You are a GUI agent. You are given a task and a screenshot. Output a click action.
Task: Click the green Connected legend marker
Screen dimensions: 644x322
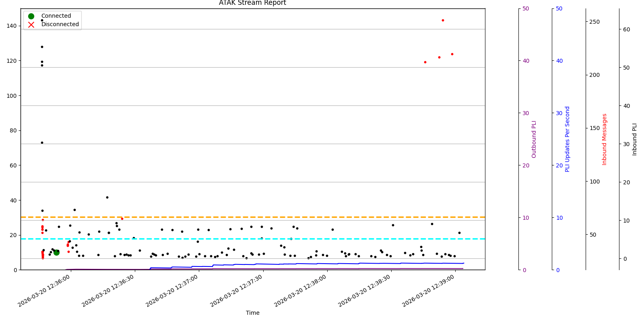click(x=31, y=16)
